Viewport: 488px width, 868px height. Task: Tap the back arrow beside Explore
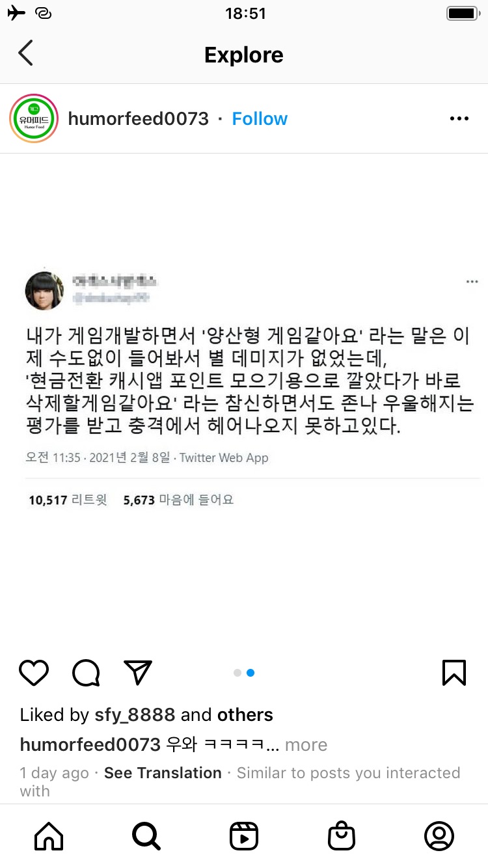click(x=25, y=53)
